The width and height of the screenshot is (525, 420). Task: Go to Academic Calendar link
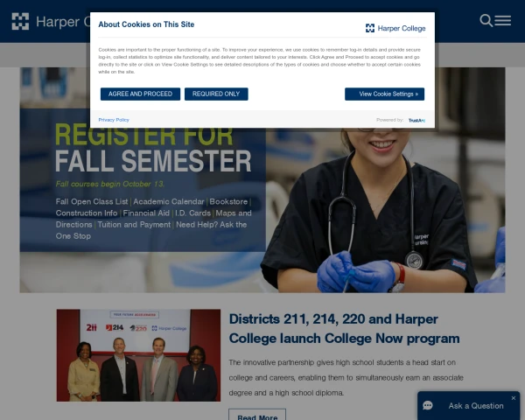pos(169,201)
